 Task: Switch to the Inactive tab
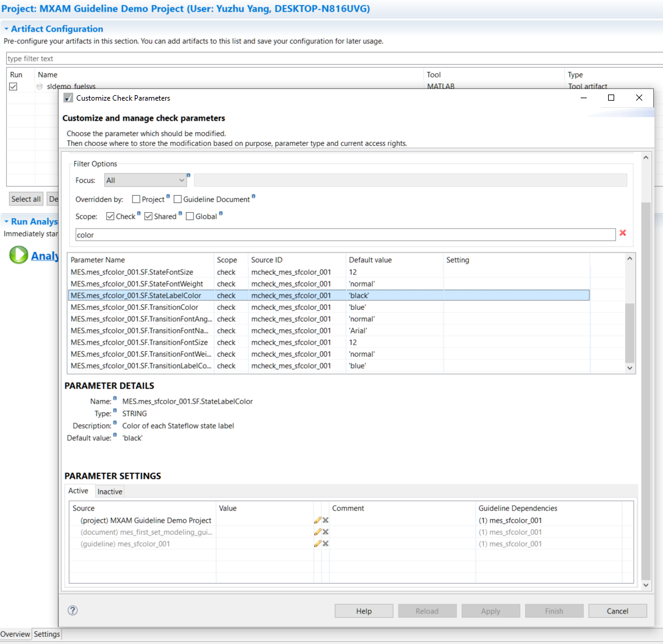coord(109,492)
